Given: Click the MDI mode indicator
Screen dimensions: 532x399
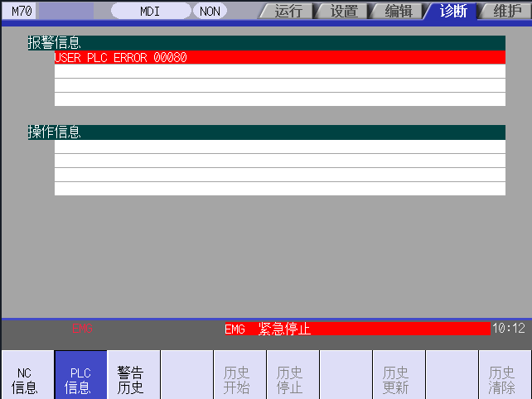Looking at the screenshot, I should [151, 12].
